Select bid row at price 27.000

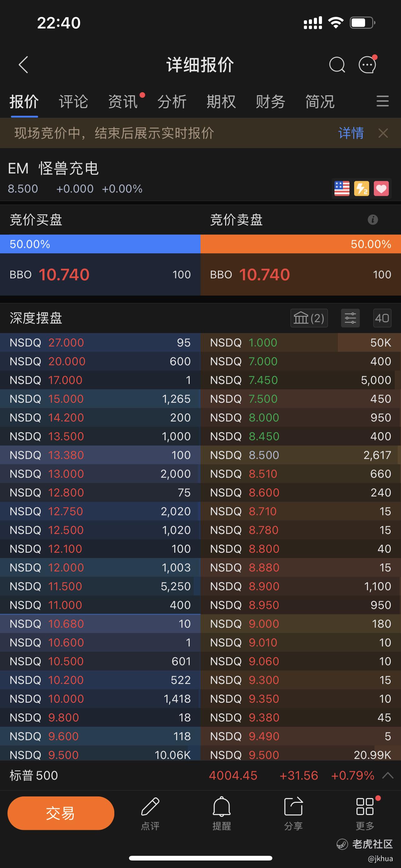click(100, 343)
